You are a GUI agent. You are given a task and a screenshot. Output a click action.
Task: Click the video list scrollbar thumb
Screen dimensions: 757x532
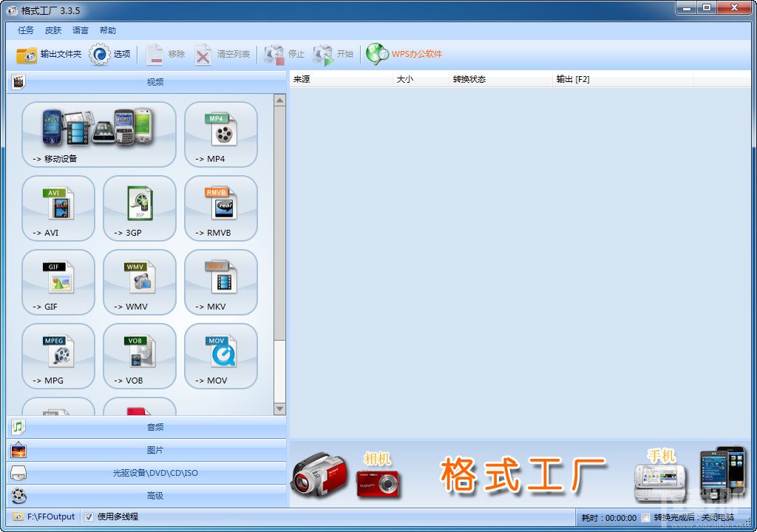point(279,222)
